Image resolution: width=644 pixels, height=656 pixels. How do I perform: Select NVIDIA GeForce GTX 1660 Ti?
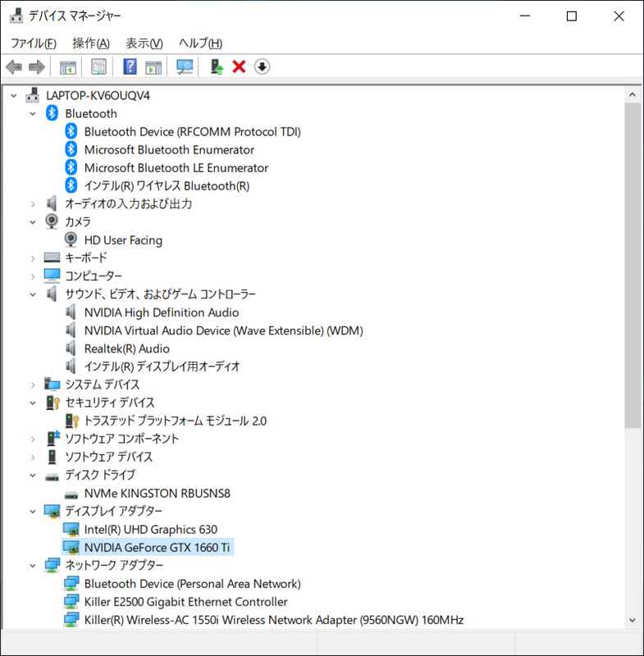(x=157, y=547)
